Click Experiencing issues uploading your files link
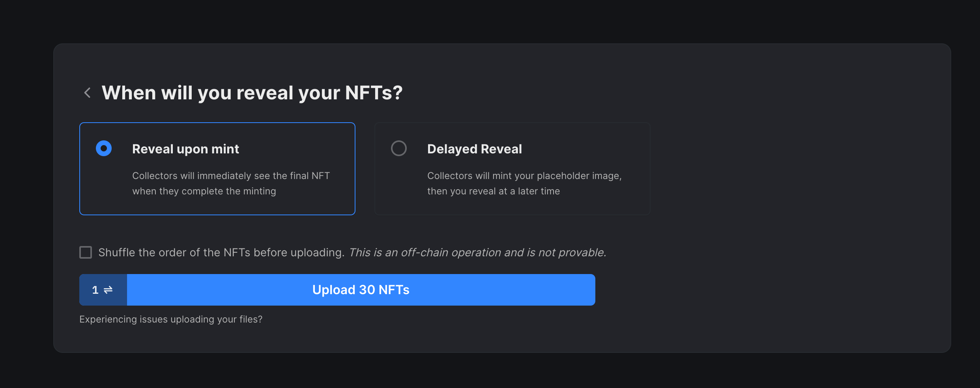Viewport: 980px width, 388px height. 171,319
